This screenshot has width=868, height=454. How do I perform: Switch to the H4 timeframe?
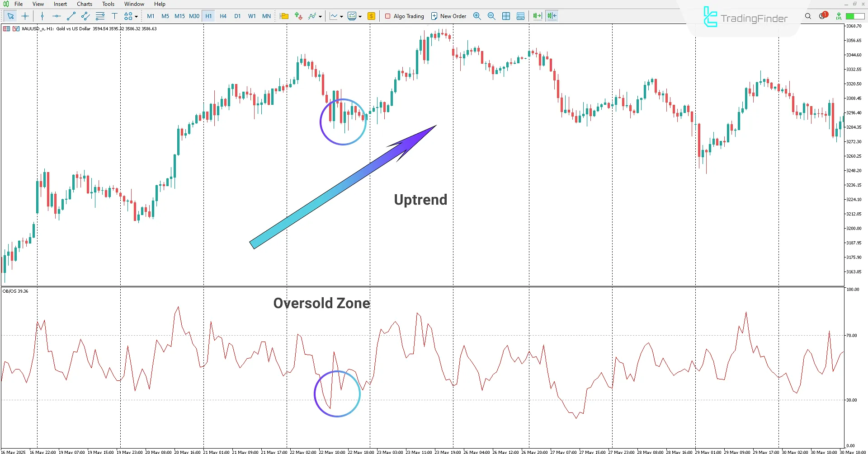pyautogui.click(x=223, y=16)
